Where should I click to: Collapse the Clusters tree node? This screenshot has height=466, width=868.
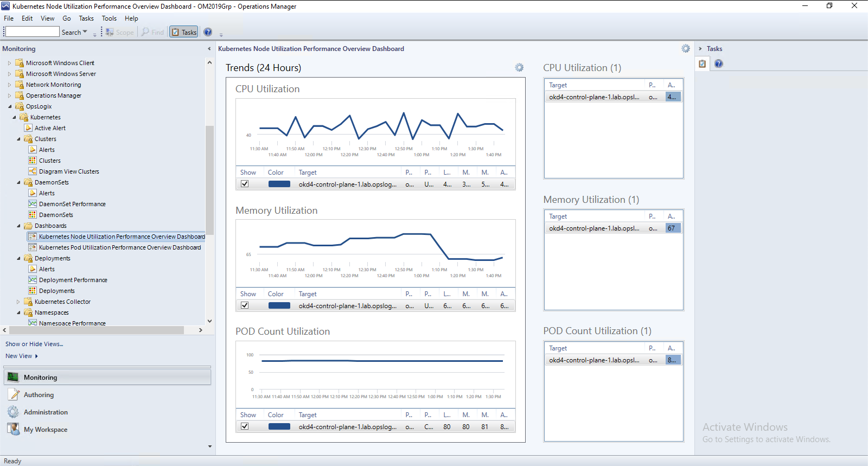pos(18,139)
